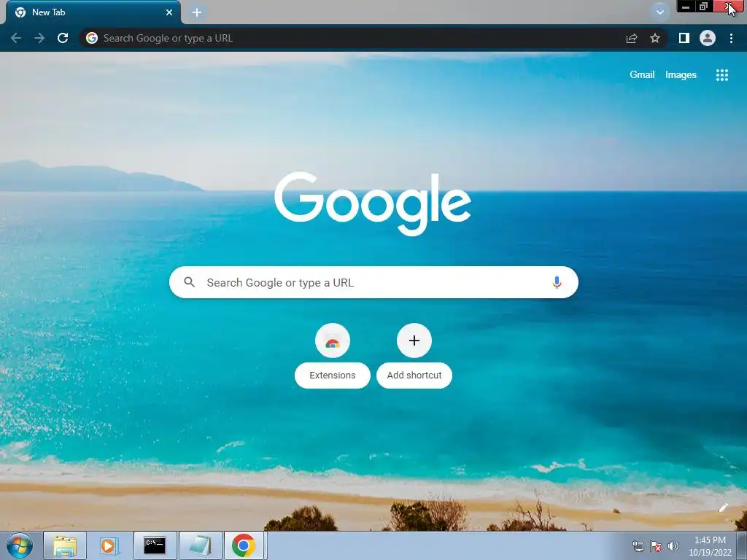Click the Extensions label
747x560 pixels.
(333, 376)
